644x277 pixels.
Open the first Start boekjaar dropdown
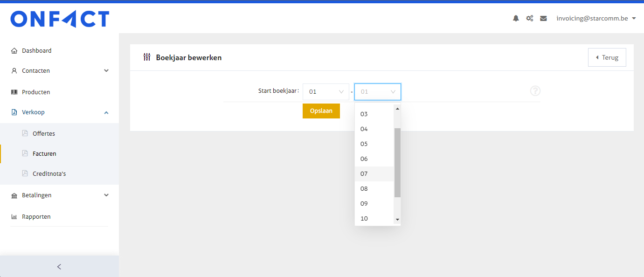(x=325, y=92)
